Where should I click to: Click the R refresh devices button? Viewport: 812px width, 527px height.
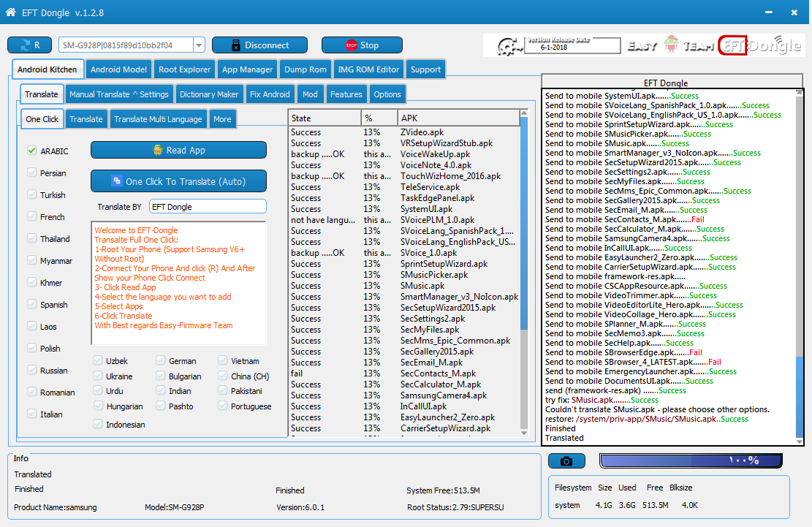click(x=29, y=45)
